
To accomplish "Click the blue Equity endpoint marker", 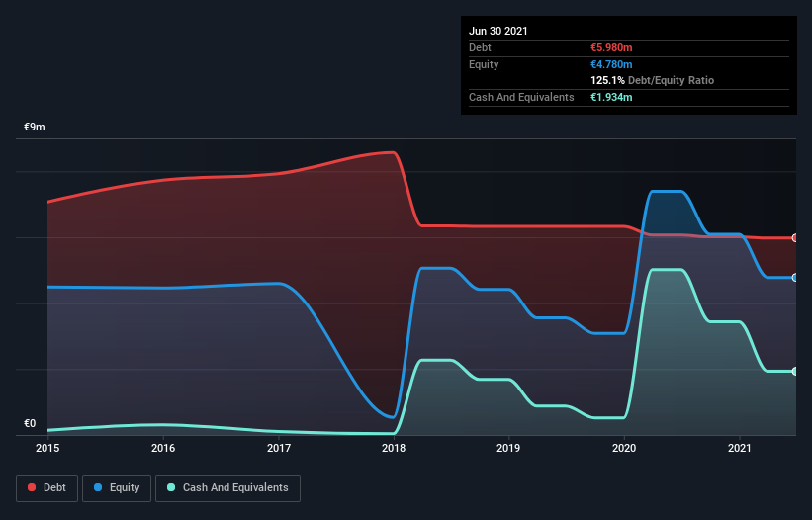I will [x=795, y=278].
